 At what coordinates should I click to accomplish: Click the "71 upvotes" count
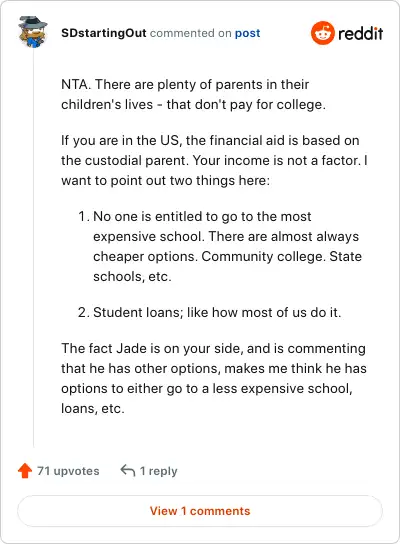coord(68,471)
